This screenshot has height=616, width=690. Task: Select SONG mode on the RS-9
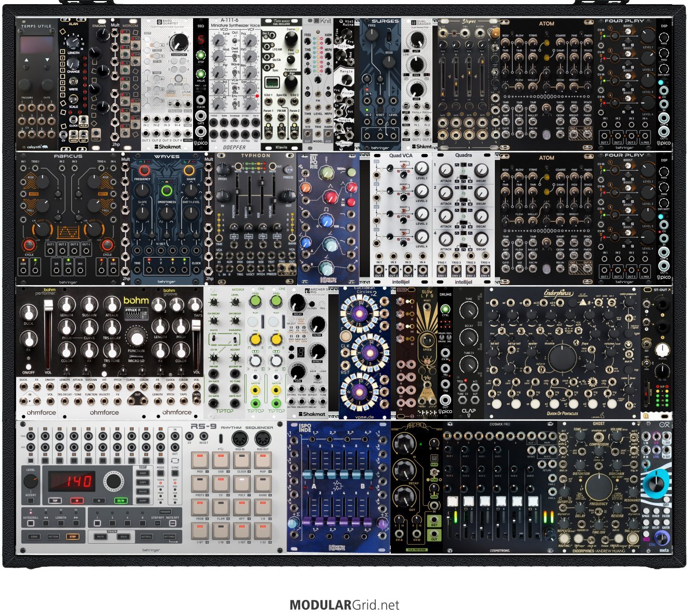point(34,536)
